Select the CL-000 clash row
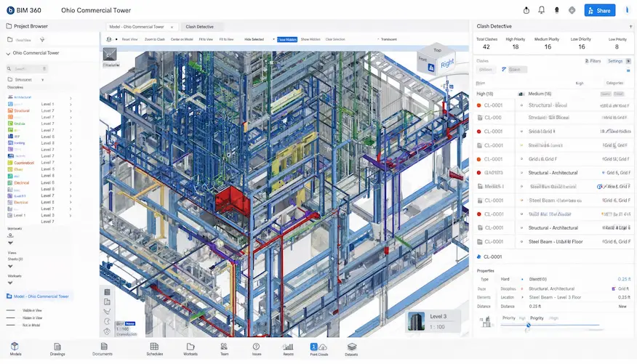 click(x=553, y=118)
